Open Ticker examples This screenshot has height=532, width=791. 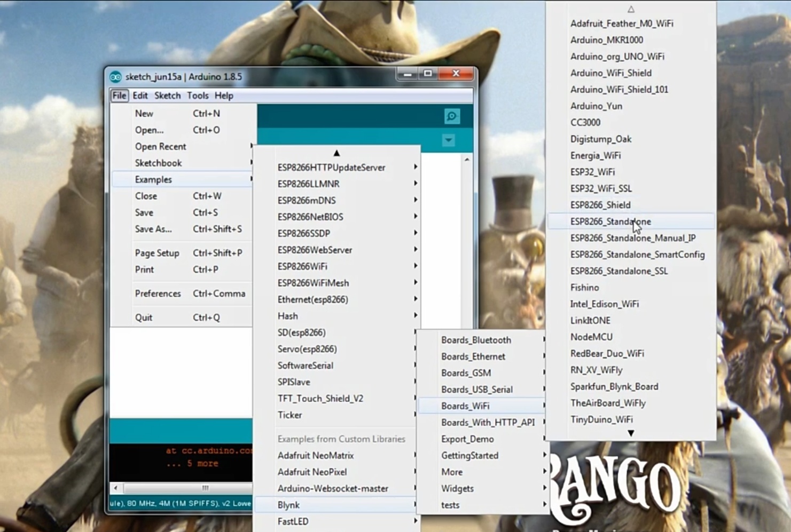point(335,415)
